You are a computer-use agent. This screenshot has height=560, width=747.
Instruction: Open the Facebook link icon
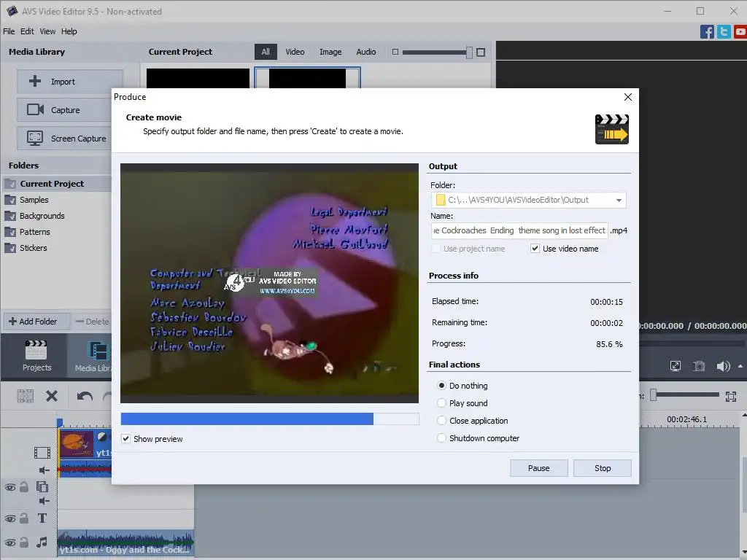pos(707,32)
